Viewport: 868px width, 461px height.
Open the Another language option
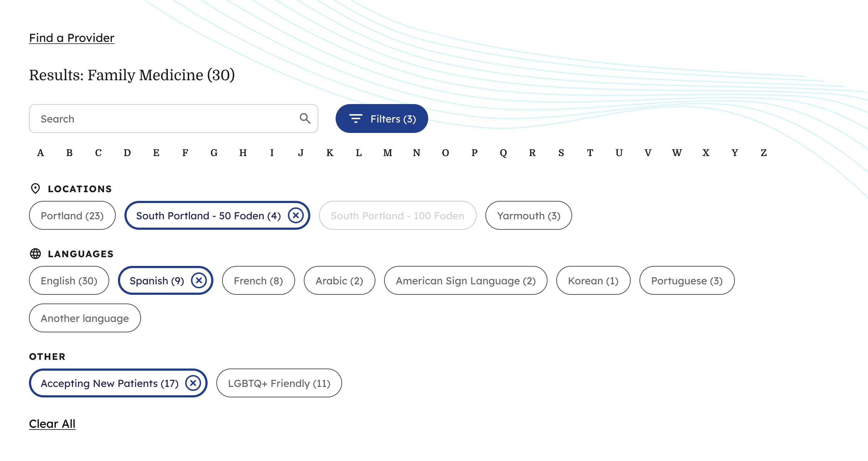[x=85, y=318]
